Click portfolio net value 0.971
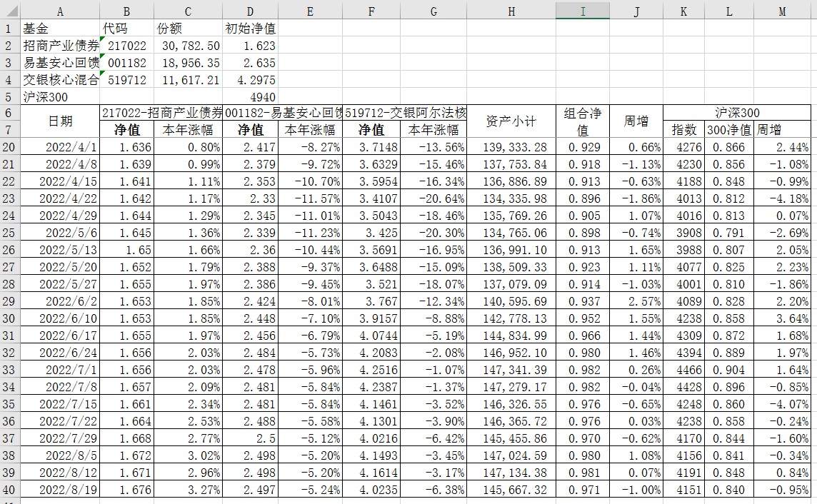The height and width of the screenshot is (504, 817). point(583,490)
